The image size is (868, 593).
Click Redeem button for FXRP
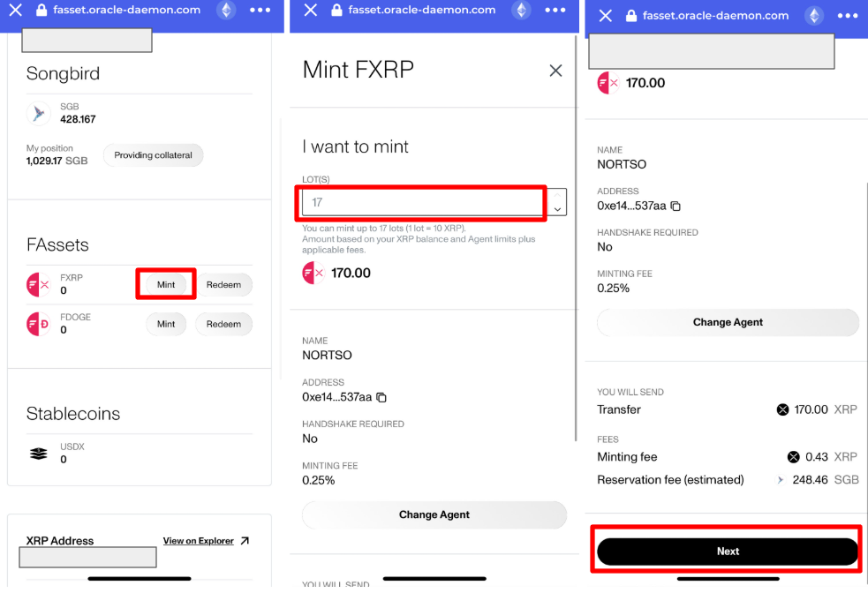[x=223, y=284]
